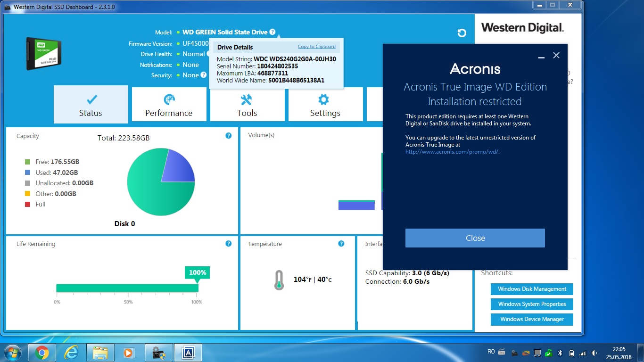
Task: Click the green checkmark tray icon
Action: [549, 353]
